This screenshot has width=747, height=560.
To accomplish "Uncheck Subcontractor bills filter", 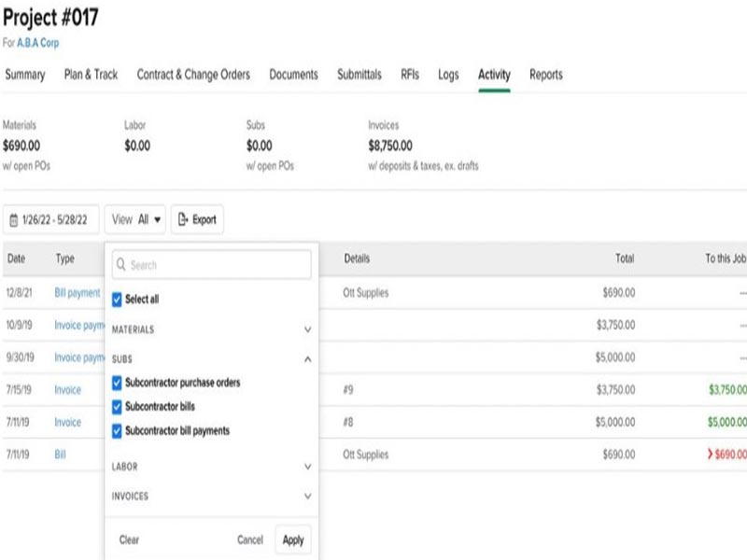I will [x=117, y=407].
